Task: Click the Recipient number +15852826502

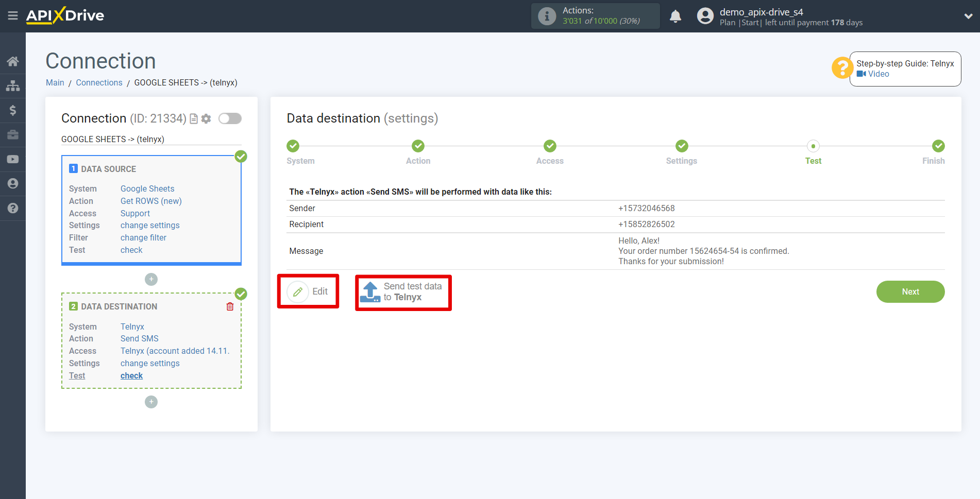Action: pos(647,224)
